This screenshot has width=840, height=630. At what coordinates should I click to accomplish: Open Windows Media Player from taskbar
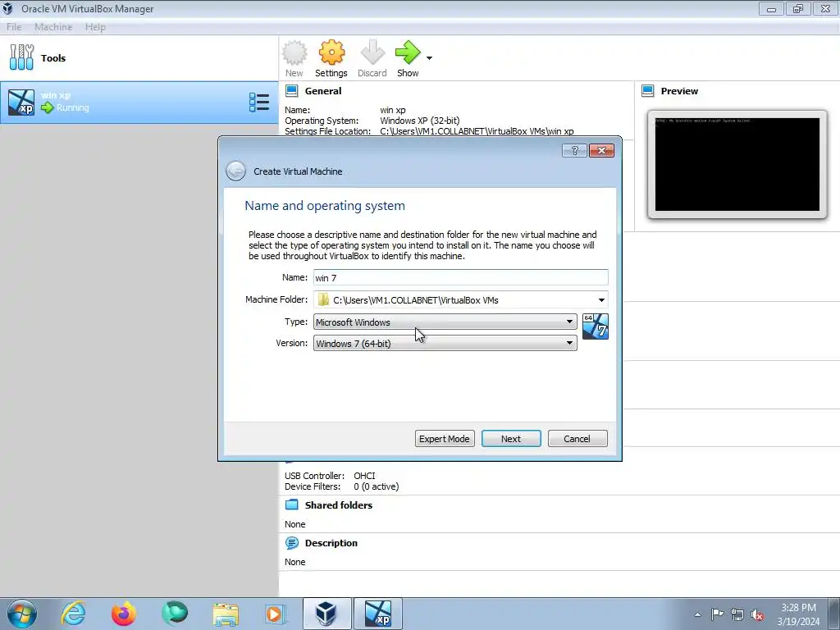(x=276, y=614)
